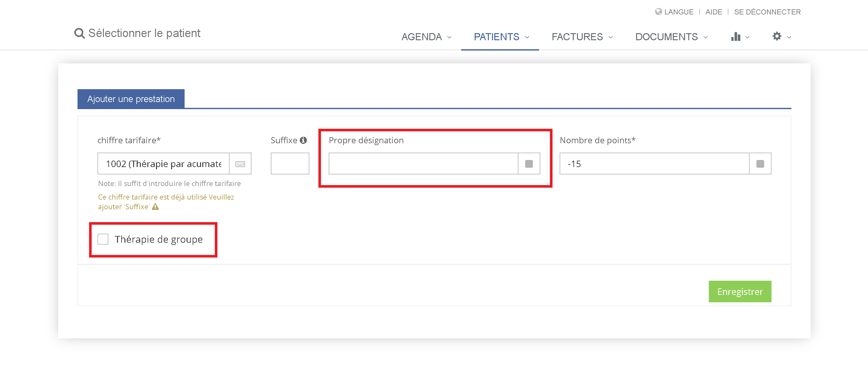Check the Thérapie de groupe checkbox
The width and height of the screenshot is (868, 385).
coord(103,239)
